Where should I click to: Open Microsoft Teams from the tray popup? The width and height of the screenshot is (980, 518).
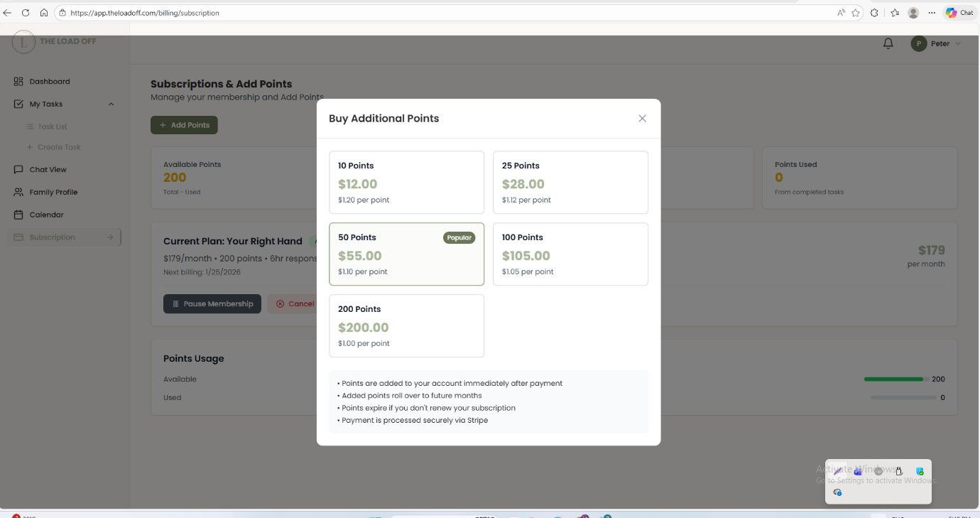click(858, 471)
